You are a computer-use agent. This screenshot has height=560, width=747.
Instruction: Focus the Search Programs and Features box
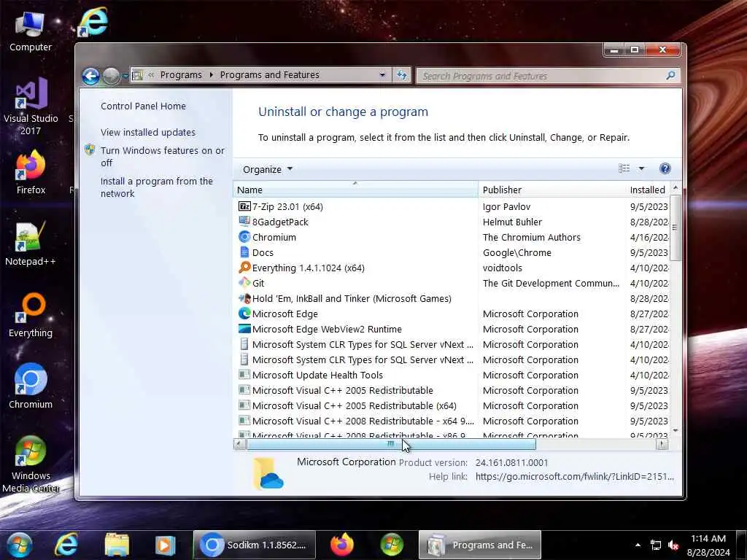pos(547,76)
